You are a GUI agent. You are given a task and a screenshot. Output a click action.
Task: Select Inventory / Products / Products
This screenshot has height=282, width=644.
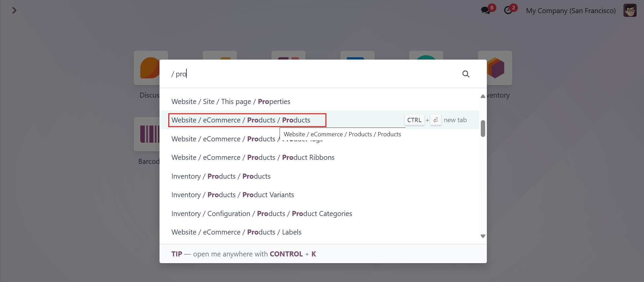pyautogui.click(x=319, y=176)
